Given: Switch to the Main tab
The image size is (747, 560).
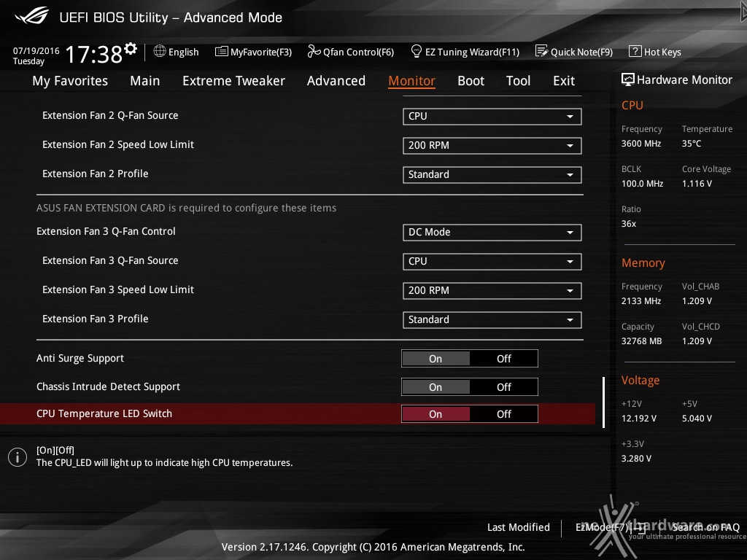Looking at the screenshot, I should [145, 81].
